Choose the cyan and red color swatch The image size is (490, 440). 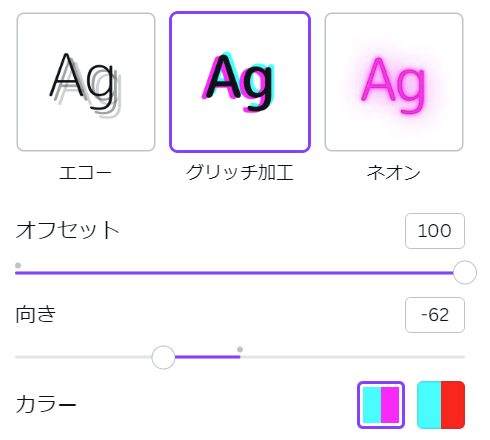(x=441, y=405)
